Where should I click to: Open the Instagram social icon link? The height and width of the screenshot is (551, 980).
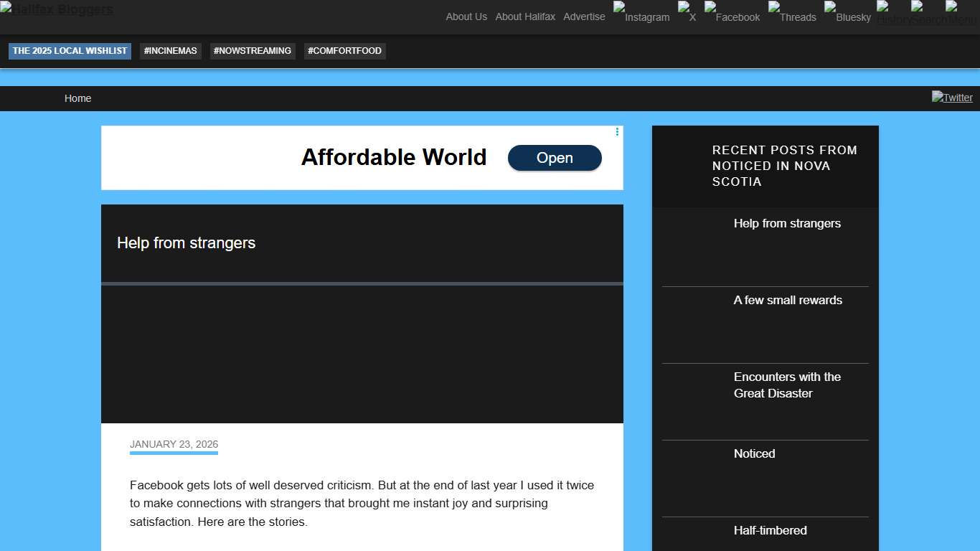tap(641, 13)
